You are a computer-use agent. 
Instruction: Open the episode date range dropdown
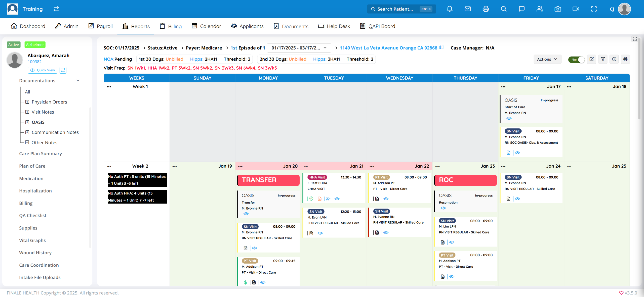click(x=299, y=48)
